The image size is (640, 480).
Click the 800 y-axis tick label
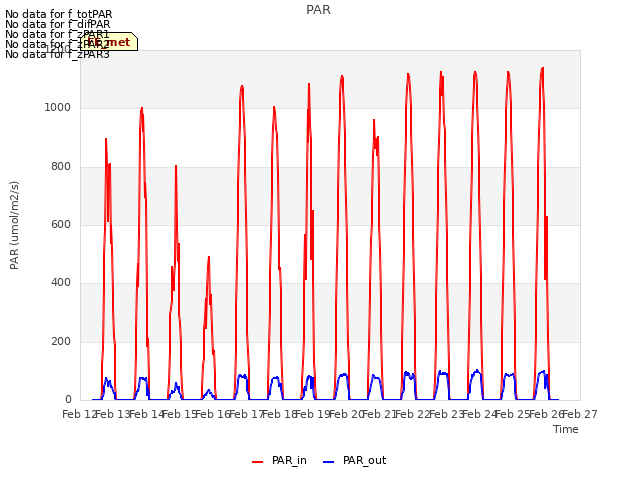(61, 167)
